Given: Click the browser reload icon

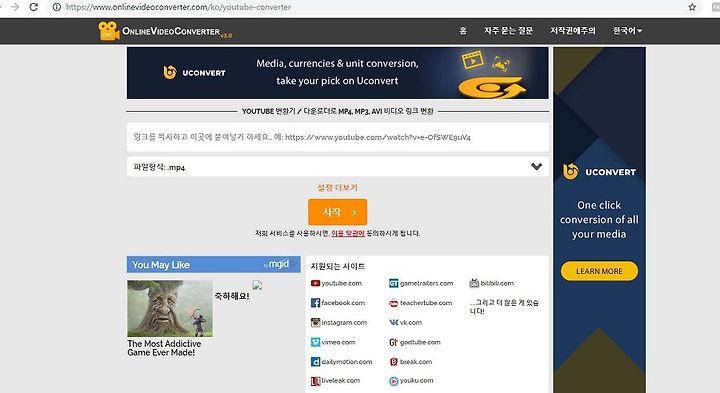Looking at the screenshot, I should pos(34,7).
